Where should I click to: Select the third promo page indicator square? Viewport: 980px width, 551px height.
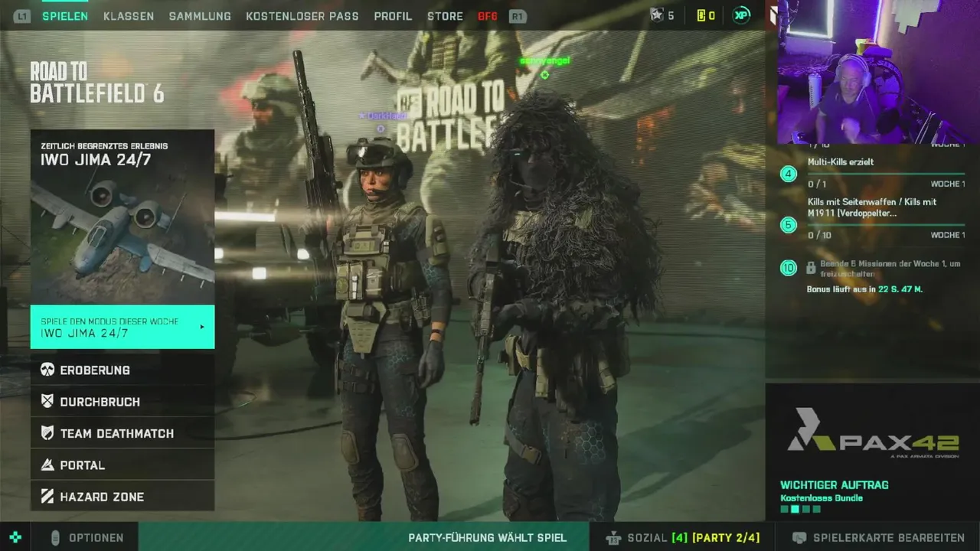coord(805,509)
